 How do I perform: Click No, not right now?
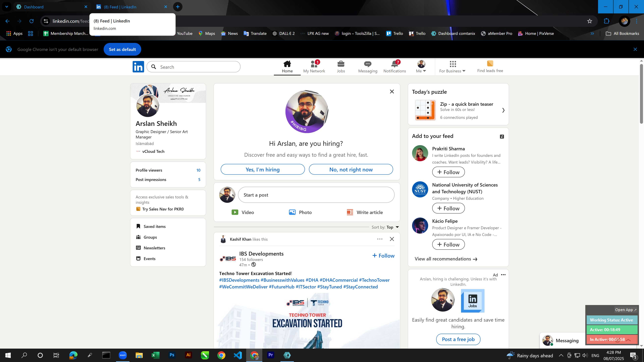pos(351,169)
